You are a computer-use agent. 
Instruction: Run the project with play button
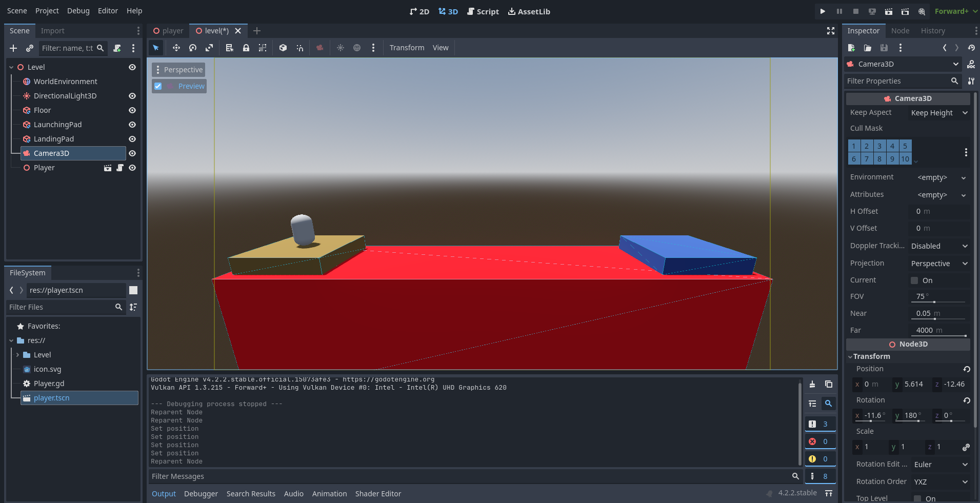pyautogui.click(x=823, y=11)
